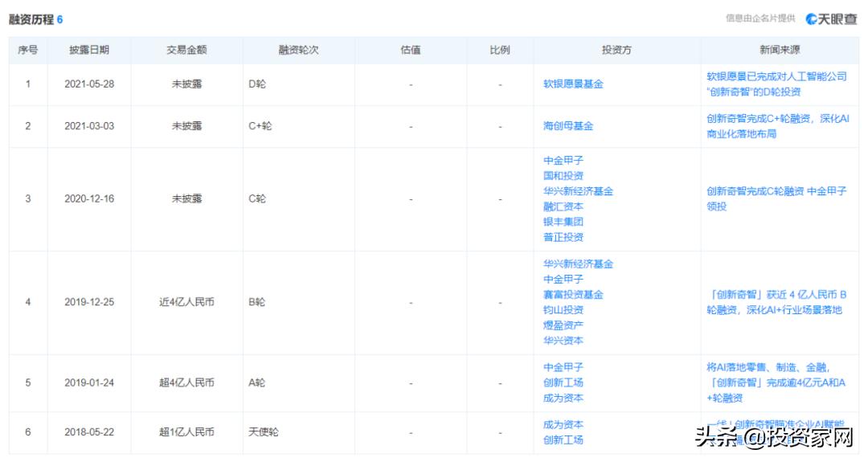Open the A和A+轮融资 news article
868x462 pixels.
[x=776, y=382]
